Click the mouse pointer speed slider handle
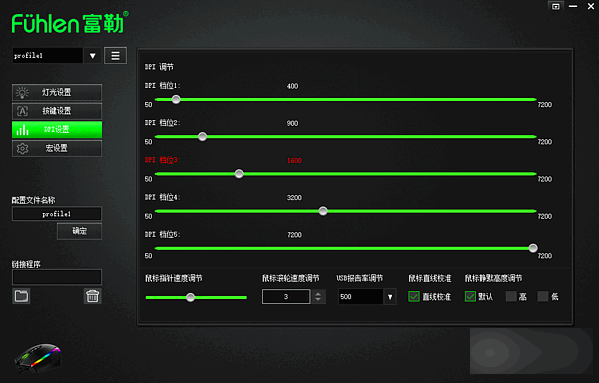Screen dimensions: 599x383 [190, 297]
